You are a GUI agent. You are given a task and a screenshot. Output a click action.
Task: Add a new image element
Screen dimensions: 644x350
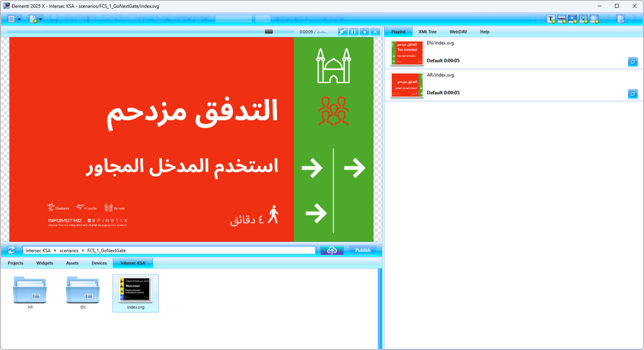[x=562, y=19]
